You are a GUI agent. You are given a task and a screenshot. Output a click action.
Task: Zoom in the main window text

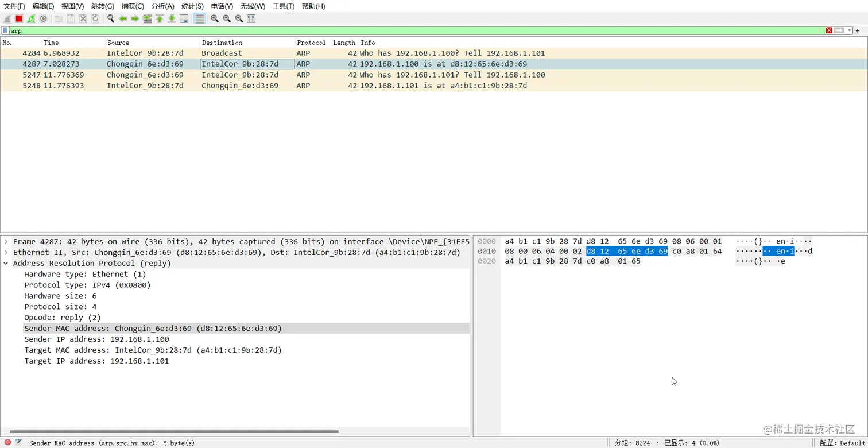(x=215, y=18)
